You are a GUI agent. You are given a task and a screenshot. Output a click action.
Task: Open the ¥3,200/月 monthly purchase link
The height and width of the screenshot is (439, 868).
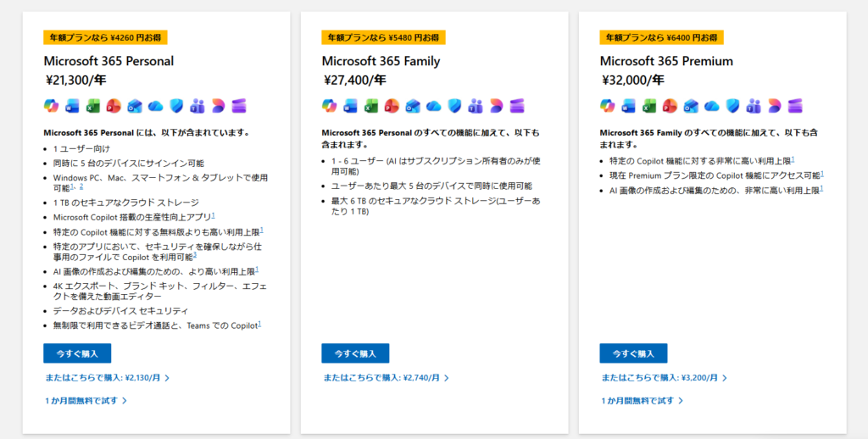pos(663,378)
